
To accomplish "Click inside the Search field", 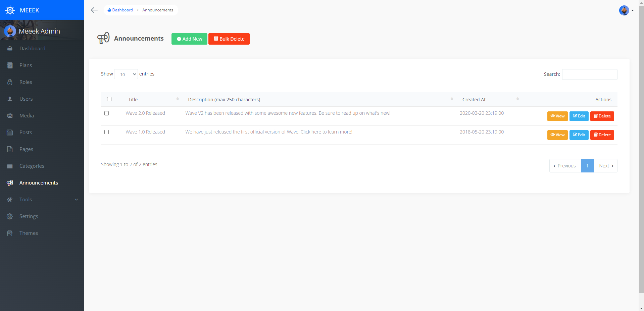I will [x=589, y=74].
